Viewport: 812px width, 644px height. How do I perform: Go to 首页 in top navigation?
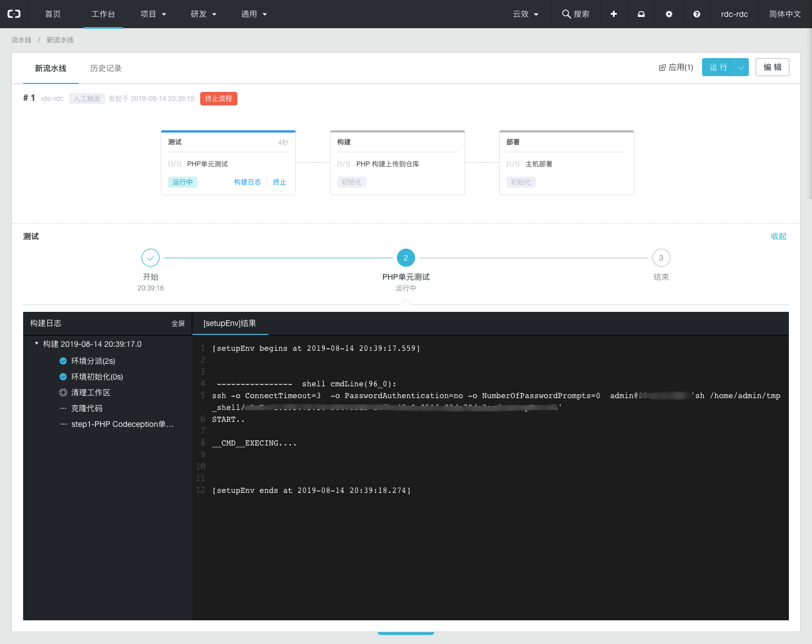[x=53, y=14]
